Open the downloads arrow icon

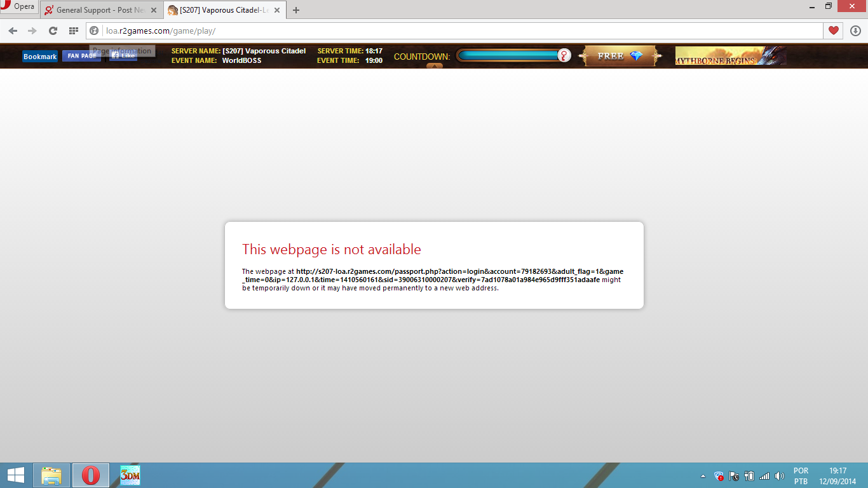pyautogui.click(x=855, y=30)
